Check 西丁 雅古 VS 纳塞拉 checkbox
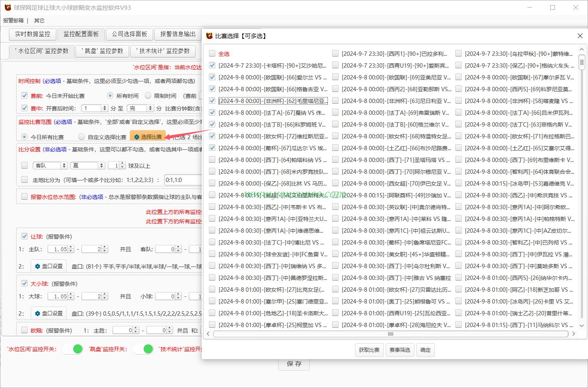Image resolution: width=588 pixels, height=388 pixels. click(335, 278)
